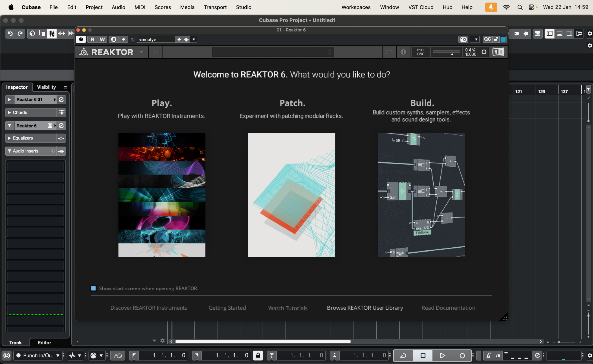
Task: Toggle the Write automation W button
Action: 102,39
